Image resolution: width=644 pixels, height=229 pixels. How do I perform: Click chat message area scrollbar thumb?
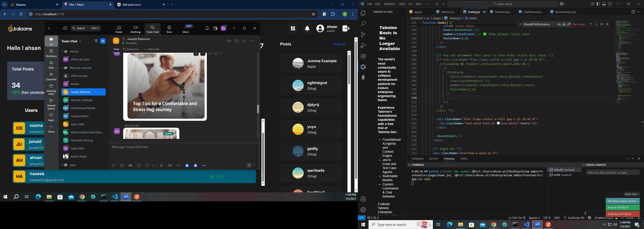point(258,109)
